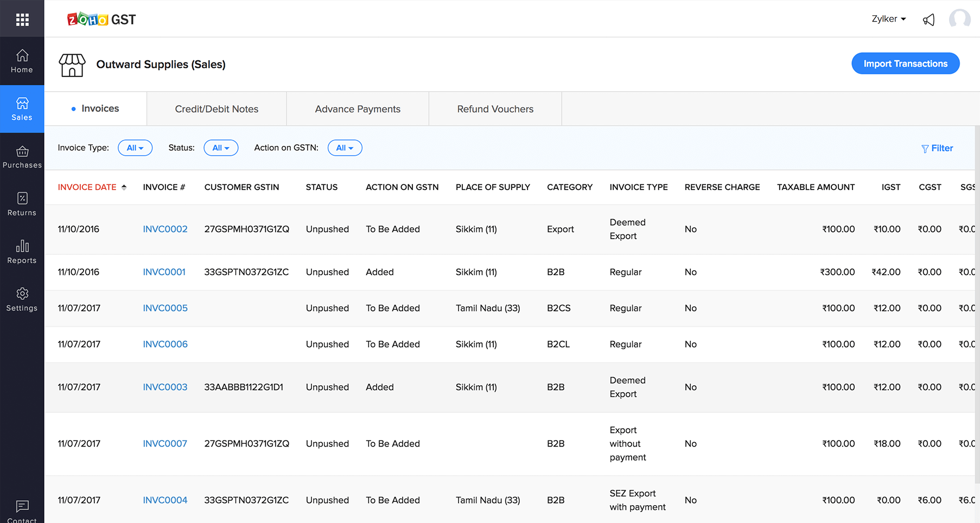Switch to Refund Vouchers tab
Image resolution: width=980 pixels, height=523 pixels.
click(x=495, y=109)
